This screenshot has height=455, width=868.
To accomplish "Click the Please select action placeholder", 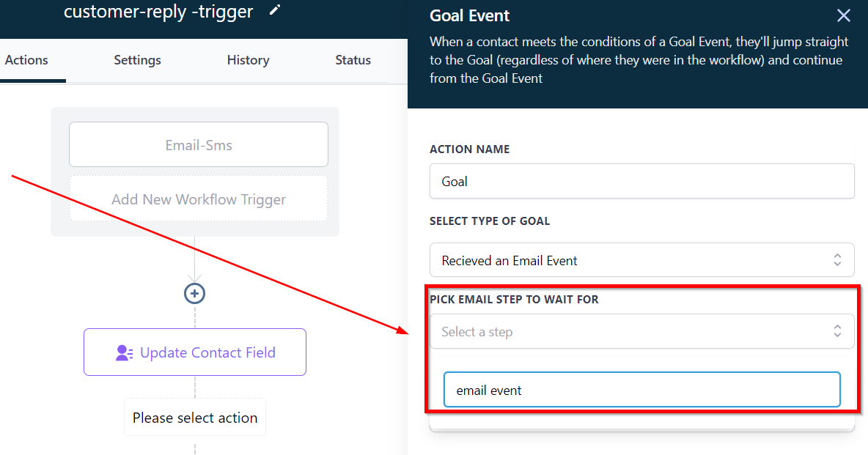I will (195, 418).
